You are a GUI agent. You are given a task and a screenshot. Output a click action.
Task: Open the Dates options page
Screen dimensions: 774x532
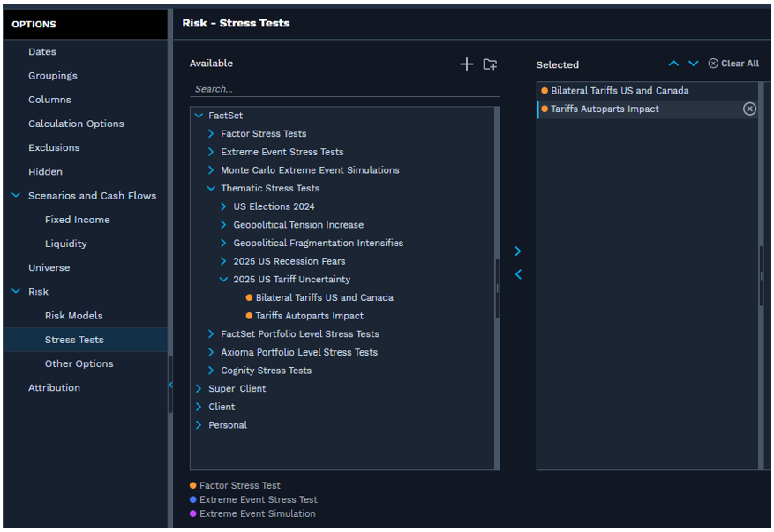(42, 52)
